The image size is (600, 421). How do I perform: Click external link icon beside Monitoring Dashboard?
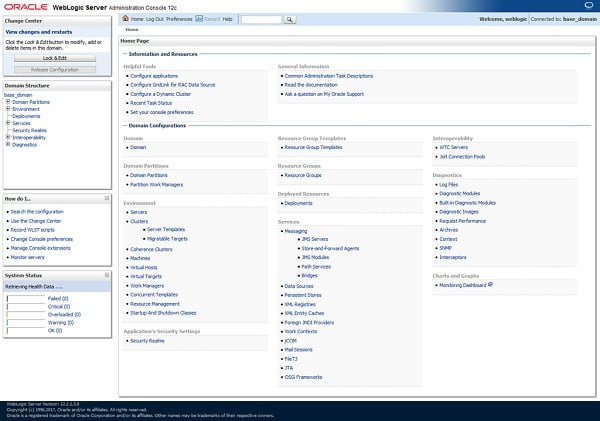tap(490, 285)
